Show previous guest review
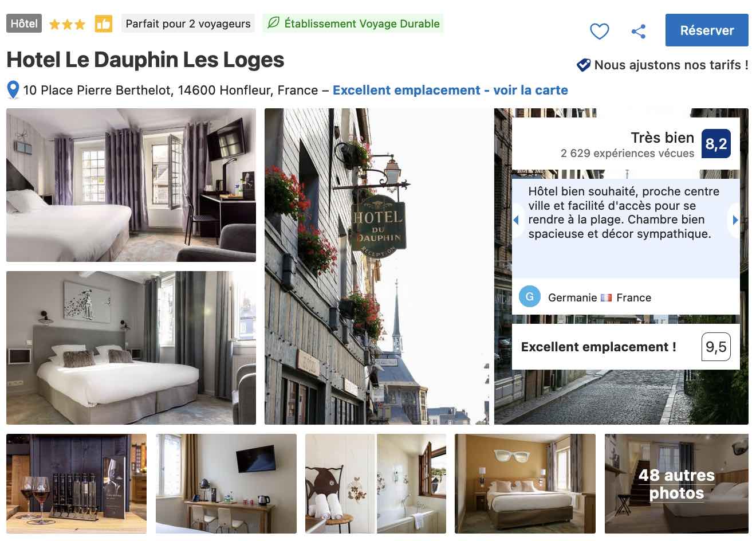Screen dimensions: 756x541 click(516, 219)
